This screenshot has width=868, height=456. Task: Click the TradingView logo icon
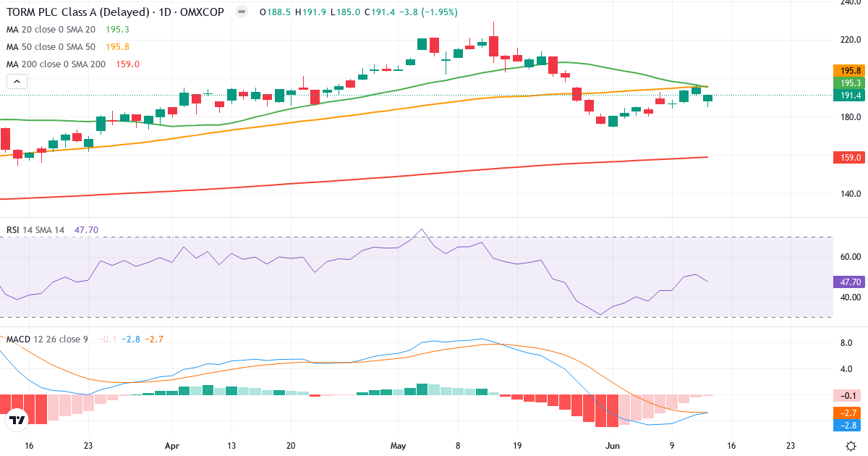[17, 420]
